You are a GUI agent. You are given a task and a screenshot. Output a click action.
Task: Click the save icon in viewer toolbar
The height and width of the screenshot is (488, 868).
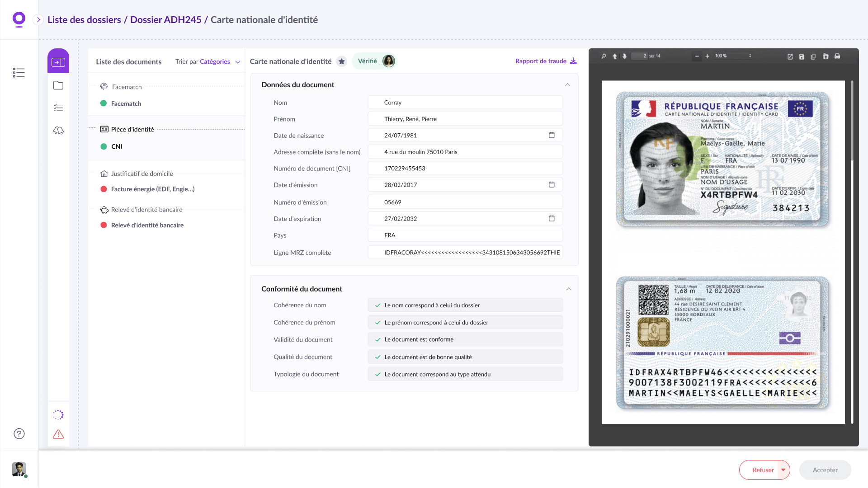click(x=802, y=56)
